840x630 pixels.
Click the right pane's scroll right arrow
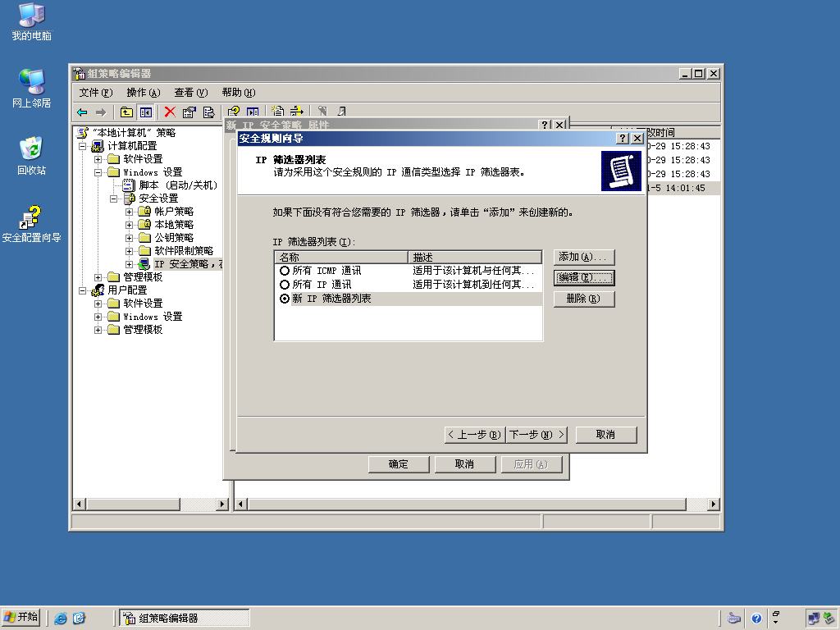click(x=713, y=504)
